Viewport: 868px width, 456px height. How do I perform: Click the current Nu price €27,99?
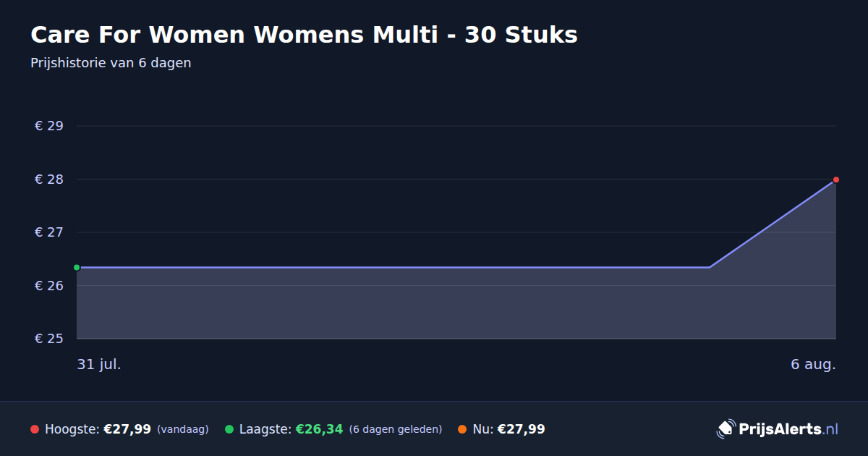(521, 429)
